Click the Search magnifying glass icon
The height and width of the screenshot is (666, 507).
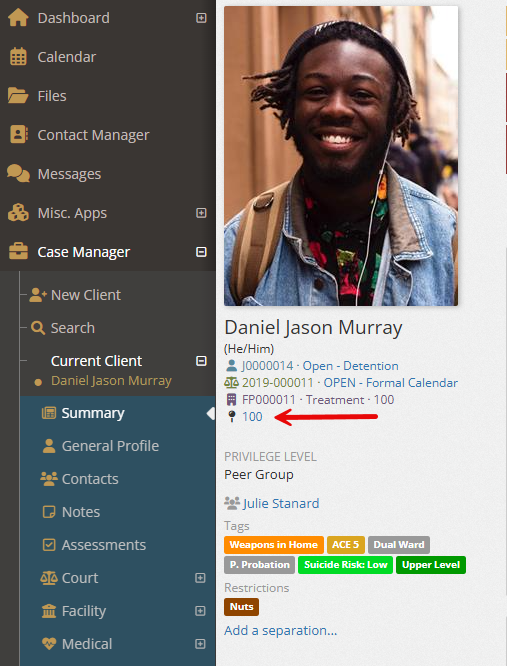[38, 328]
